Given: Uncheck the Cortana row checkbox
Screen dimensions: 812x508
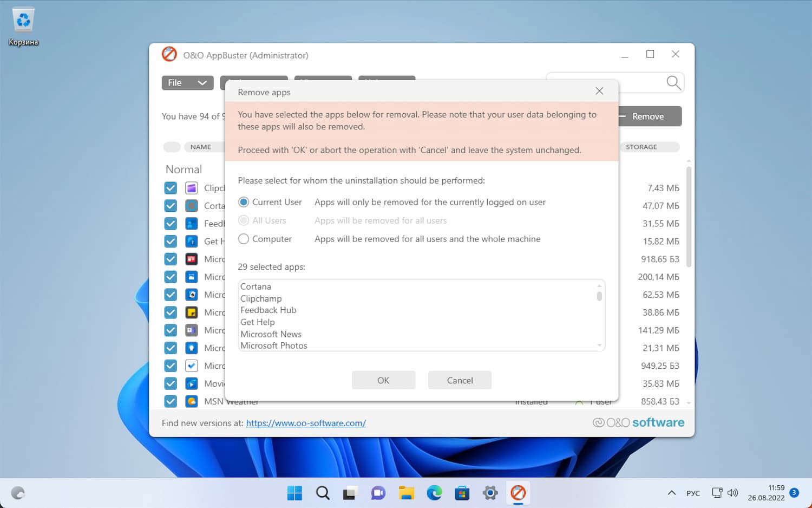Looking at the screenshot, I should tap(171, 206).
